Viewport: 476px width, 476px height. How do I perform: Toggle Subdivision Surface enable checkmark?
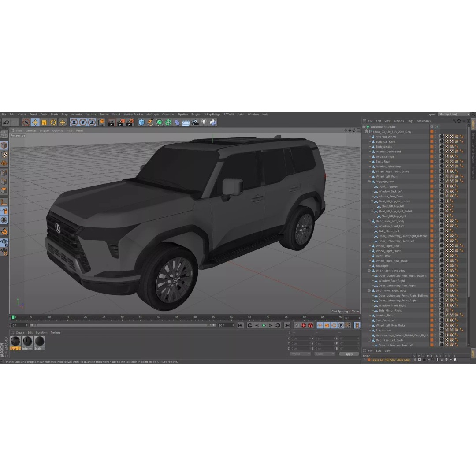pos(438,127)
